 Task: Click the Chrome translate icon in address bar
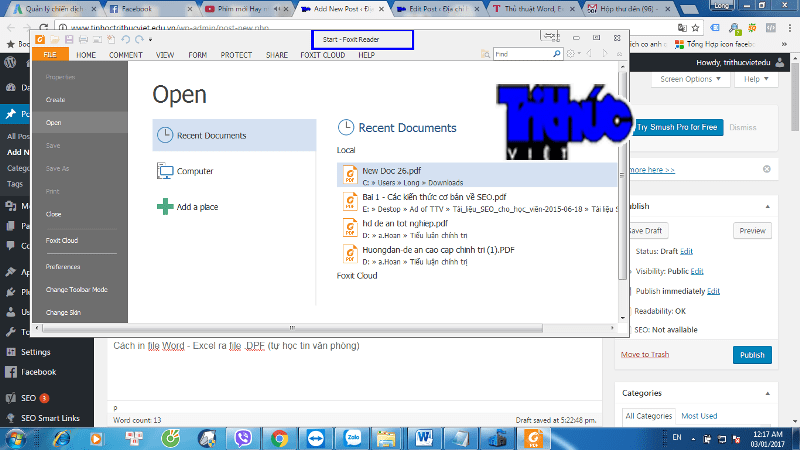click(x=682, y=28)
